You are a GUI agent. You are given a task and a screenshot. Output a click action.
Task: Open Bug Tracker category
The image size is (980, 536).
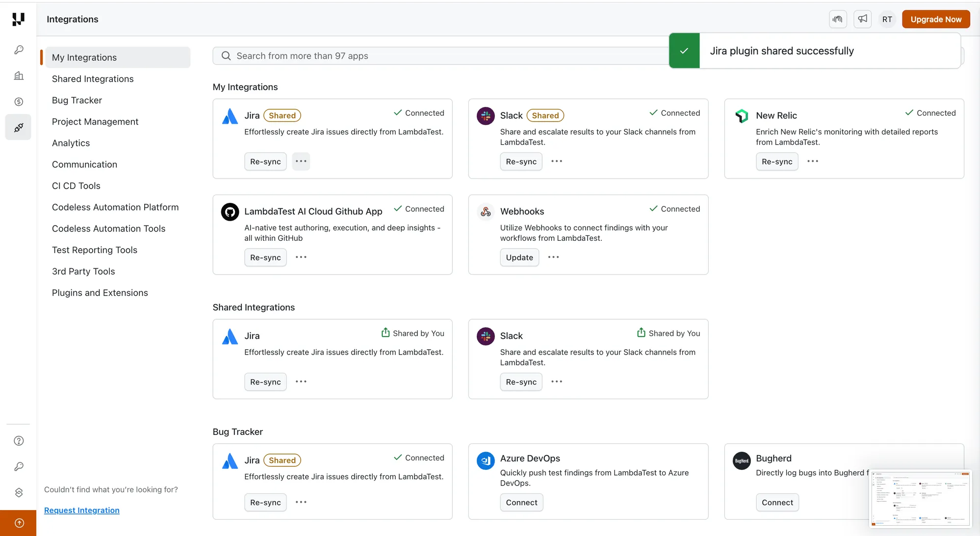pyautogui.click(x=77, y=100)
